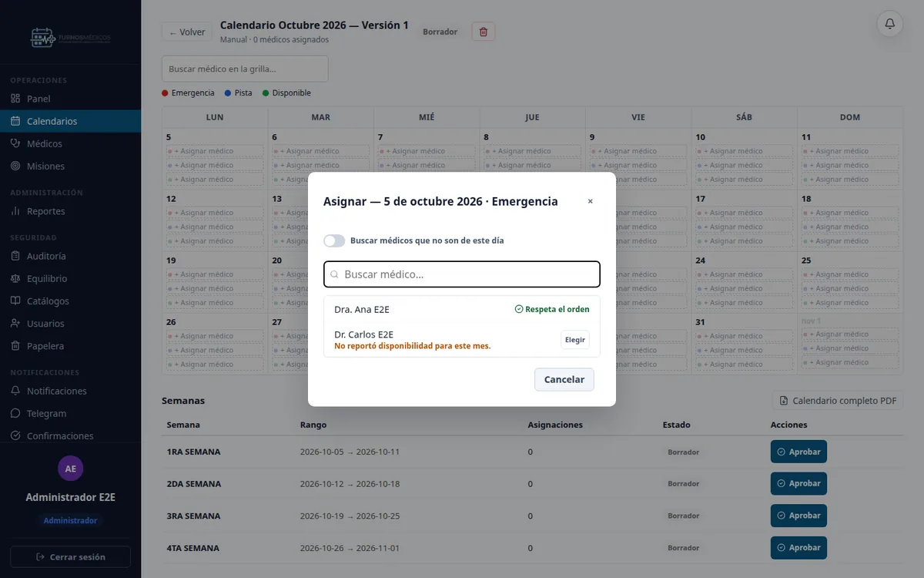Click the Calendarios calendar icon
The height and width of the screenshot is (578, 924).
click(15, 121)
